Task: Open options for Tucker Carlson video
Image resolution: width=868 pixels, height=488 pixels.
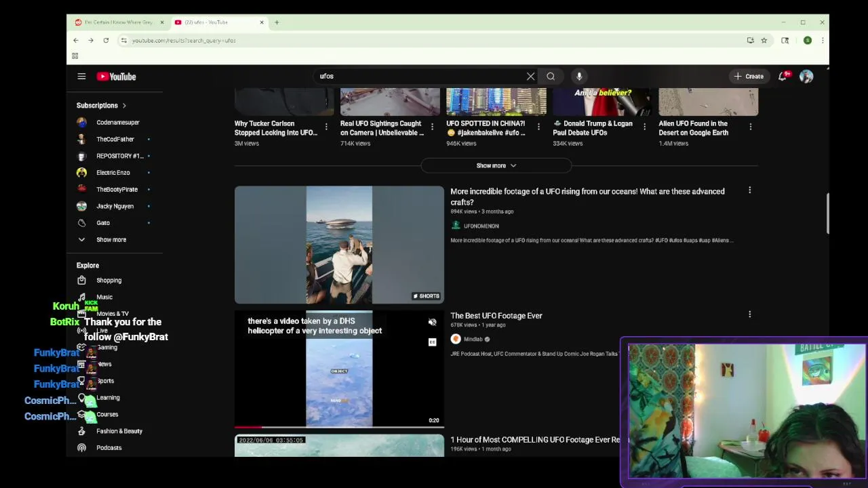Action: [x=326, y=127]
